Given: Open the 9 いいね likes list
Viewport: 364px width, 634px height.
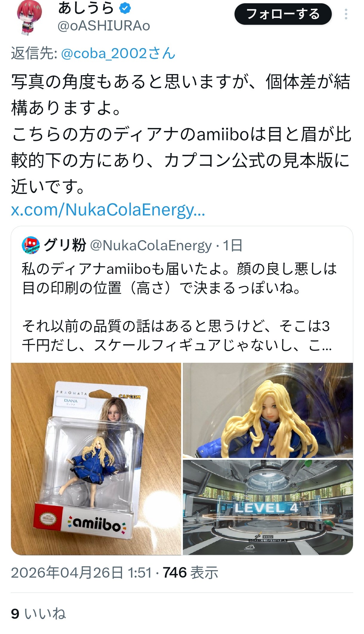Looking at the screenshot, I should tap(38, 614).
